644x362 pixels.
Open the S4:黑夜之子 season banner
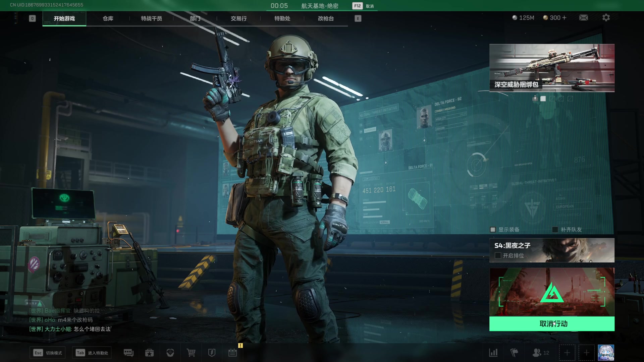[552, 250]
